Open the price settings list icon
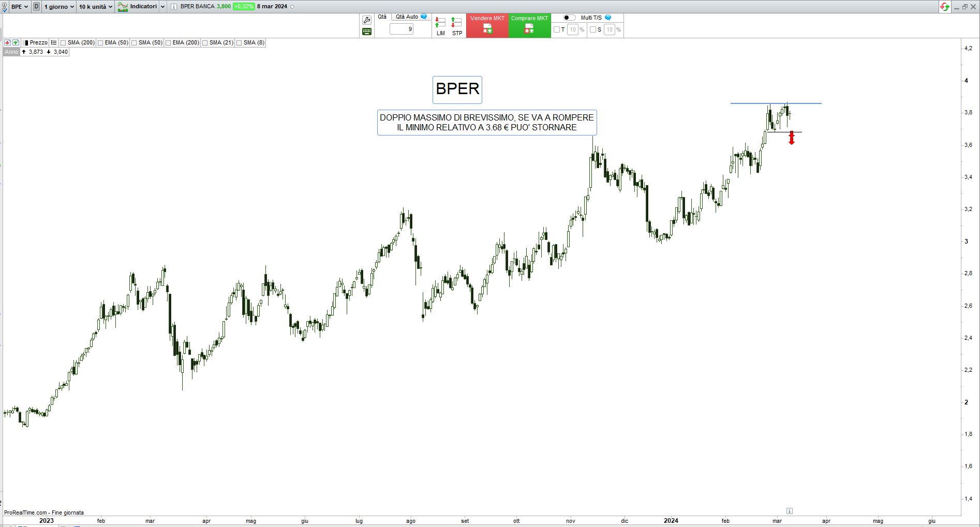 click(54, 42)
